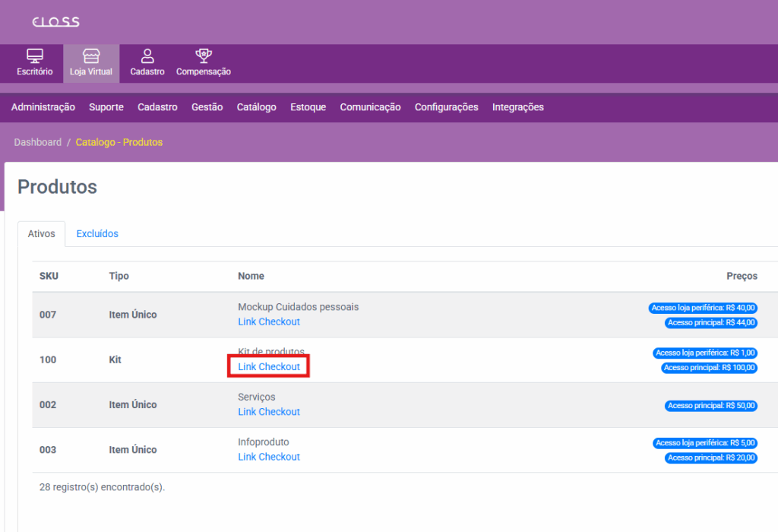The height and width of the screenshot is (532, 778).
Task: Open Link Checkout for Infoproduto
Action: (269, 457)
